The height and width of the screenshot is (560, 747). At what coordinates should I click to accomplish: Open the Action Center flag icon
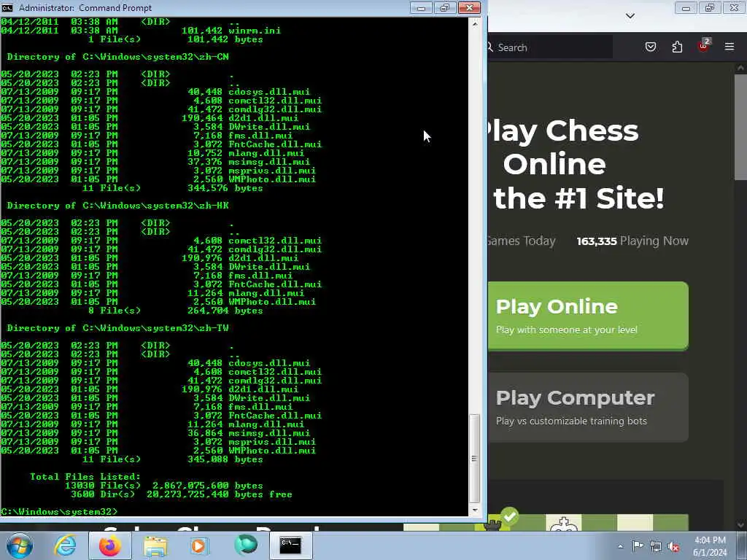click(638, 545)
